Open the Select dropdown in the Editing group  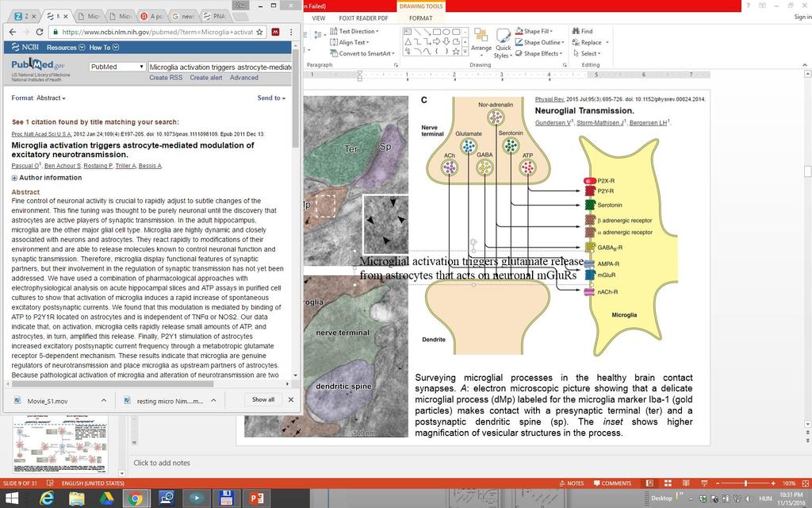(587, 53)
